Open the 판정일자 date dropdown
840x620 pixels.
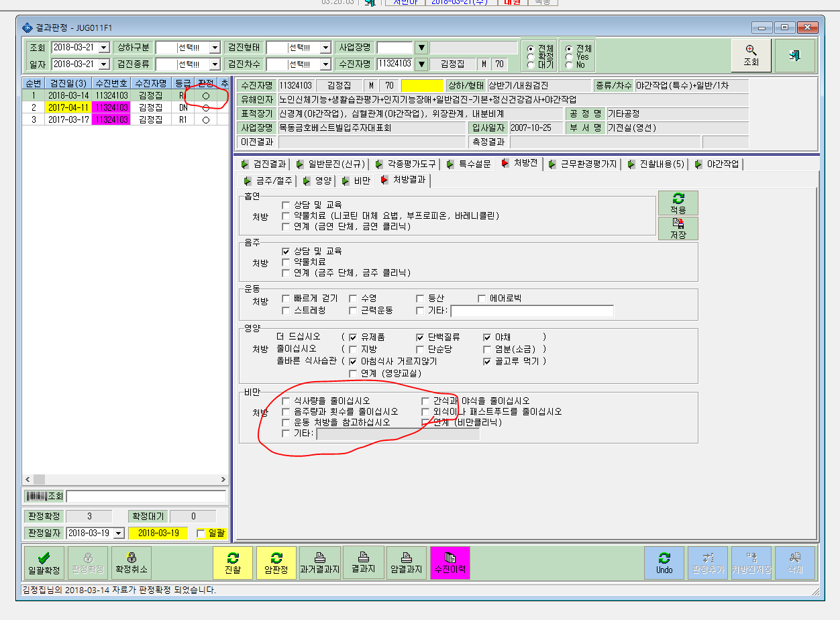[119, 533]
